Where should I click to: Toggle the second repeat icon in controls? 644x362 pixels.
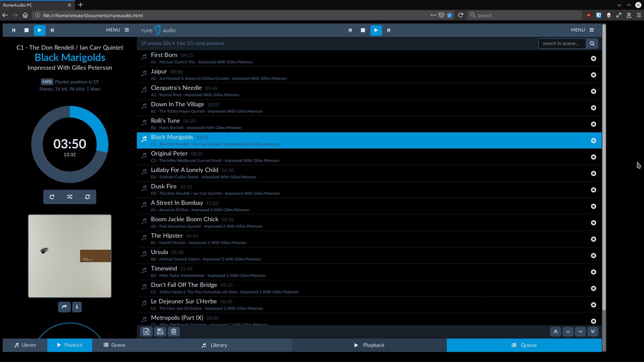pos(88,197)
